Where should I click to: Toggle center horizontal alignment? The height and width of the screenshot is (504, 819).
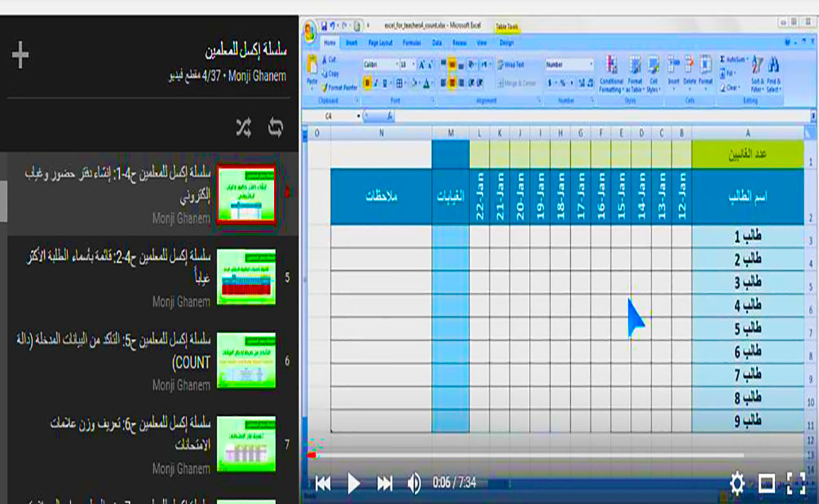point(452,83)
